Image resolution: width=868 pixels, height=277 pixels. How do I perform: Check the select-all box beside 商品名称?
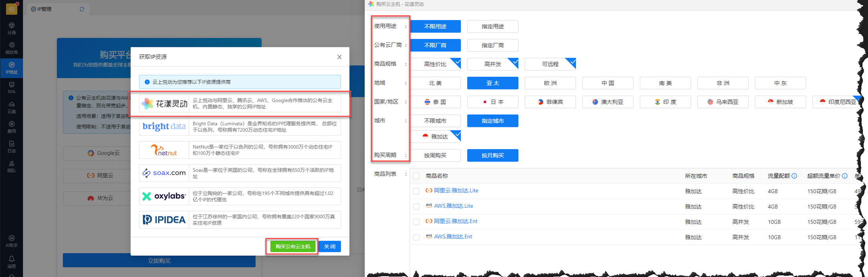point(416,176)
